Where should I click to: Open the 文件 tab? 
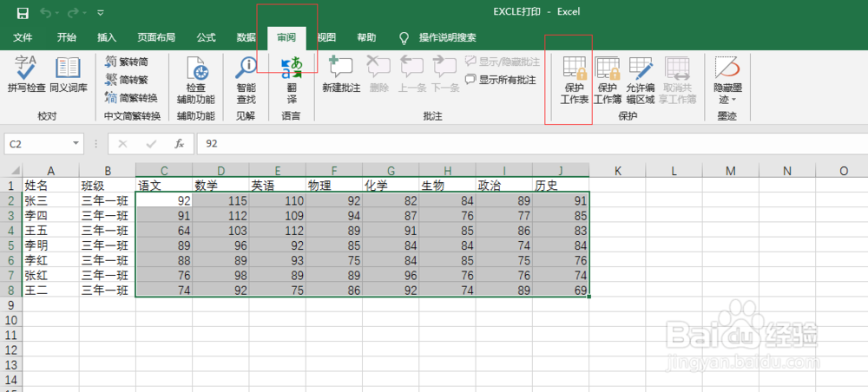tap(23, 37)
